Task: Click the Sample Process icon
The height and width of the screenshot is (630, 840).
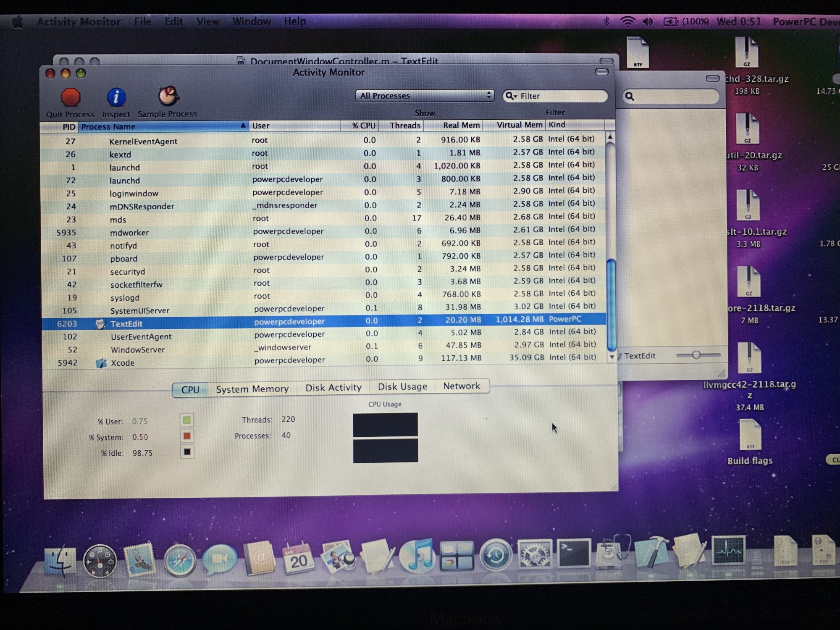Action: 168,97
